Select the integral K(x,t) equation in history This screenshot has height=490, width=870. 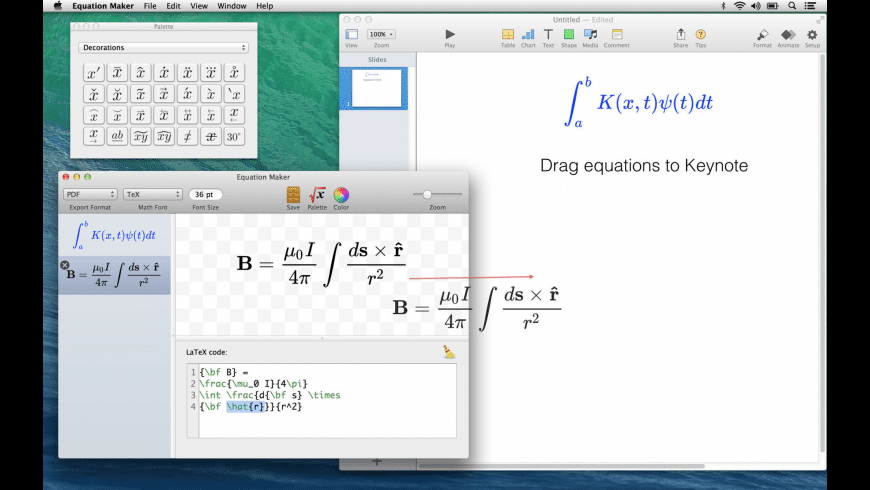[x=114, y=235]
